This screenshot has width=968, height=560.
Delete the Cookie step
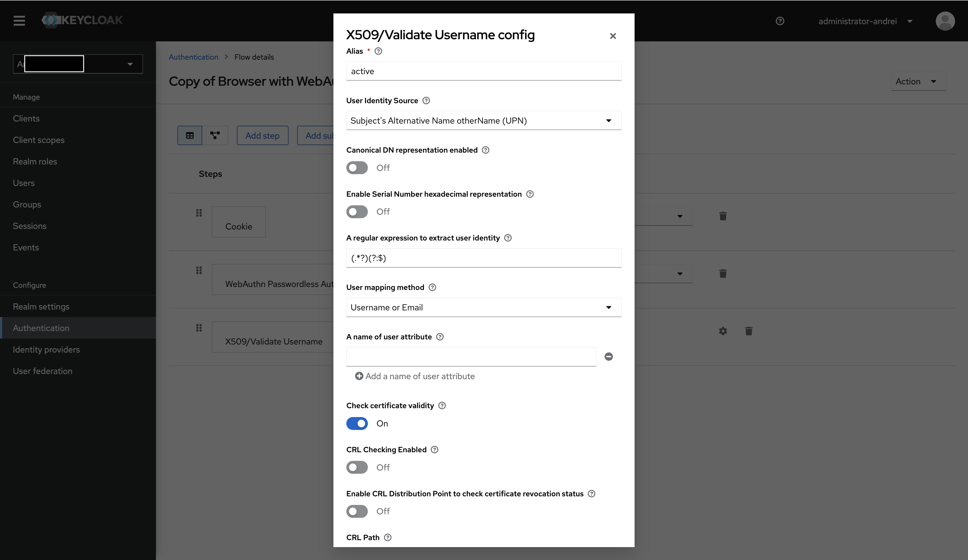click(x=723, y=216)
